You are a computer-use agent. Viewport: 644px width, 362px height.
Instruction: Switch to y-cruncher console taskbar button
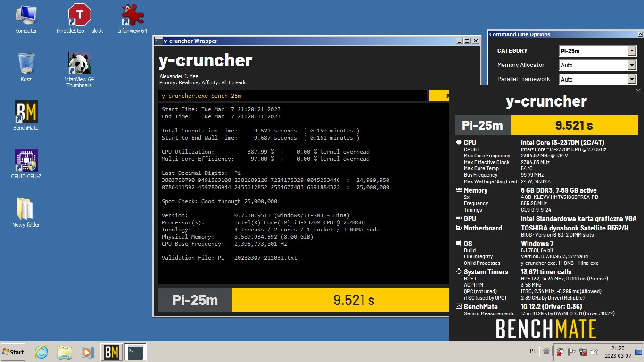[135, 352]
